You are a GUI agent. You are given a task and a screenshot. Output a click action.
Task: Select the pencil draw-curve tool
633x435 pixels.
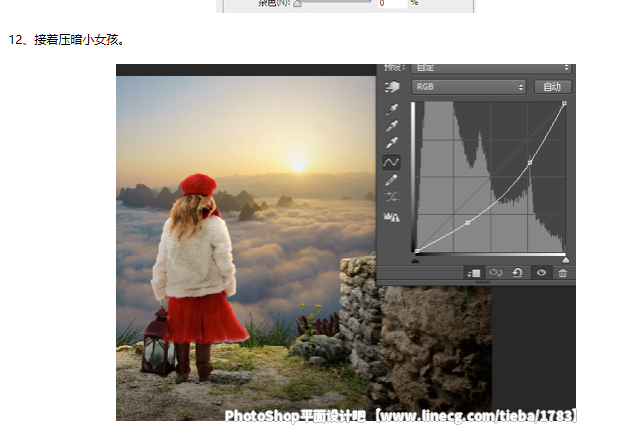[x=391, y=180]
